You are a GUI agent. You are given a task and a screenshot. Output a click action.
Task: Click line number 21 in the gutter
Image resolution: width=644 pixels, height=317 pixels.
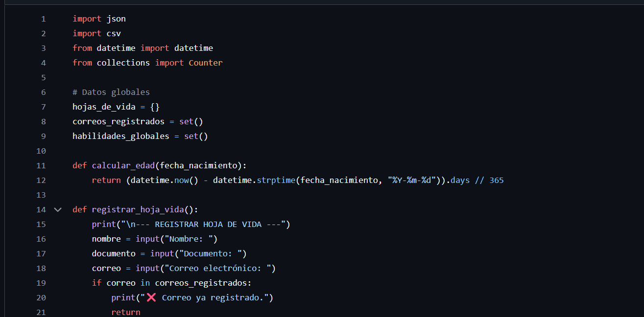[x=41, y=312]
